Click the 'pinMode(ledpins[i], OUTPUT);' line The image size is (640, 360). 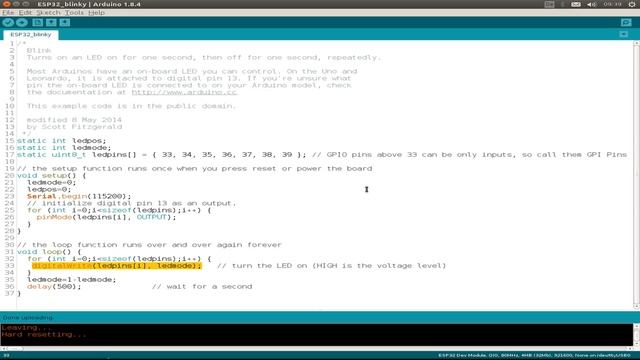pyautogui.click(x=106, y=217)
